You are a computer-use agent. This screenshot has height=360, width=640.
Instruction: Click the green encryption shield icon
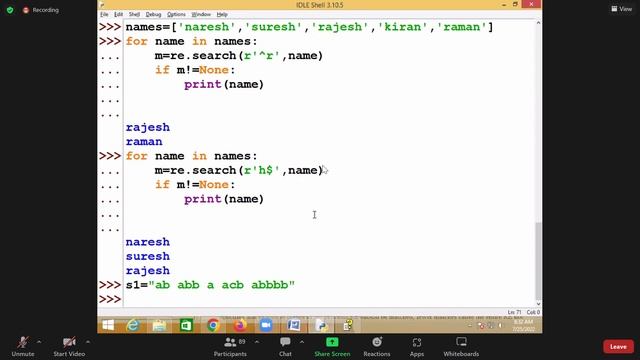click(10, 10)
